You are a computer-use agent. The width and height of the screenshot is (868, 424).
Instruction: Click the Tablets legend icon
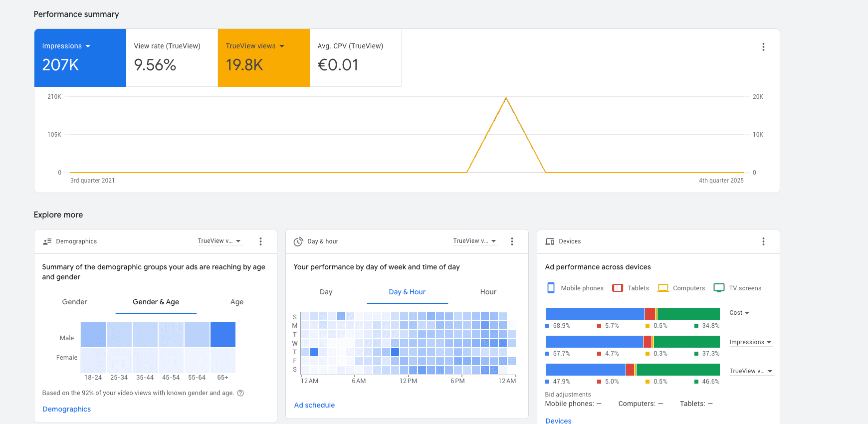[618, 288]
